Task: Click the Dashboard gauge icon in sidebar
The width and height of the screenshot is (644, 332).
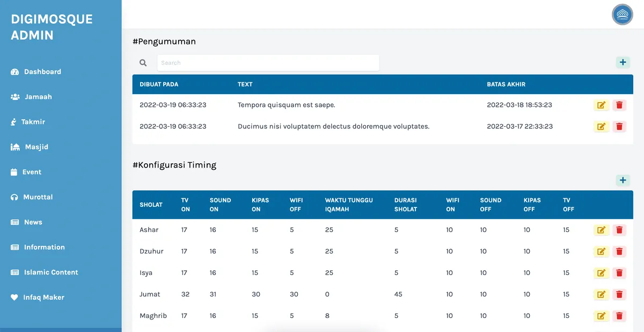Action: pos(15,72)
